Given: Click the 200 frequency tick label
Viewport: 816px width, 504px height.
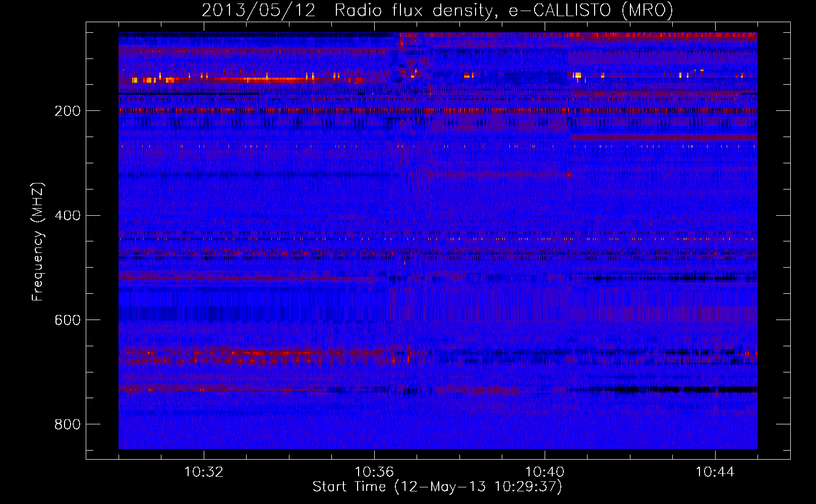Looking at the screenshot, I should tap(68, 111).
